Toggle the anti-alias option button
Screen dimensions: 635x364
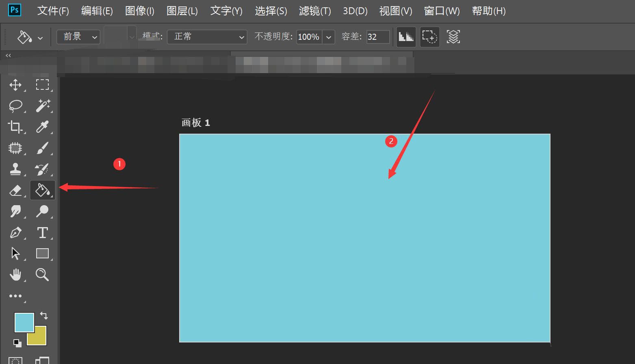click(406, 37)
